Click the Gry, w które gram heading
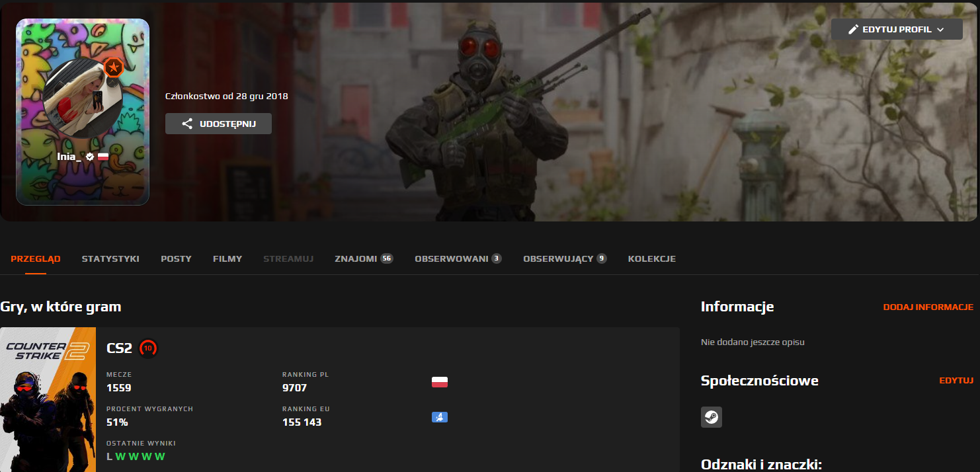This screenshot has width=980, height=472. point(61,307)
